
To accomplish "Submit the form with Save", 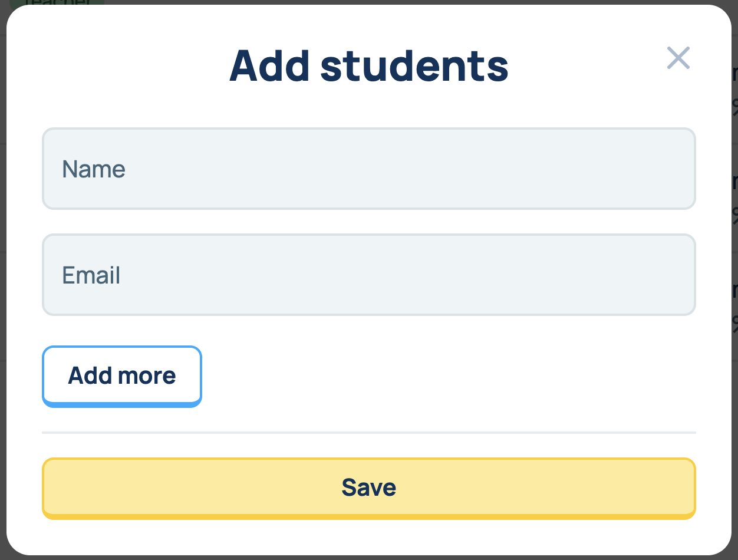I will [x=368, y=487].
